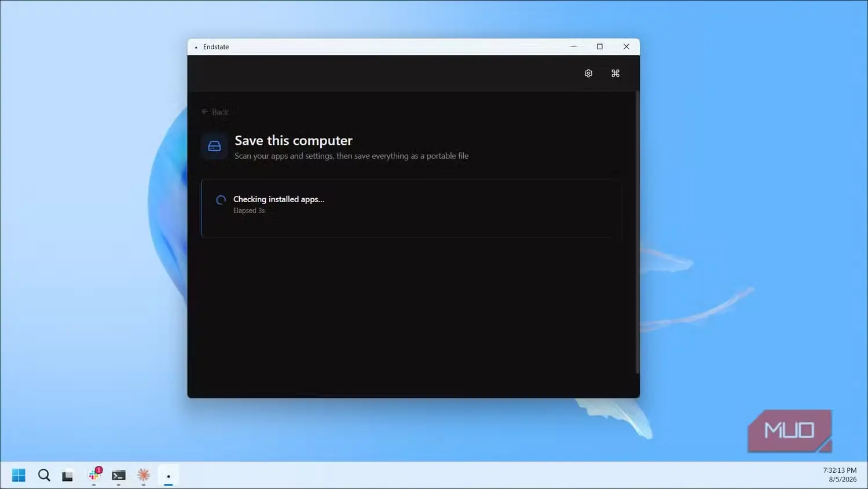Select the 'Elapsed 3s' text
868x489 pixels.
pos(249,211)
